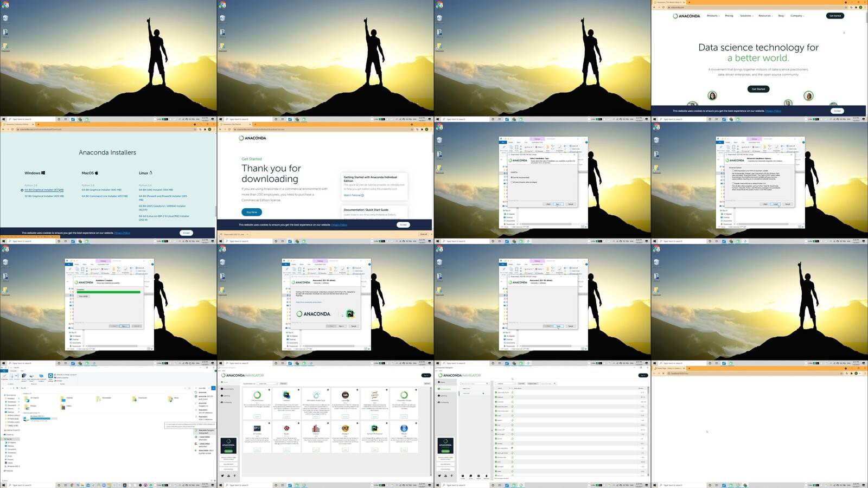Select the Qt Console tile icon
This screenshot has height=488, width=868.
(x=257, y=428)
